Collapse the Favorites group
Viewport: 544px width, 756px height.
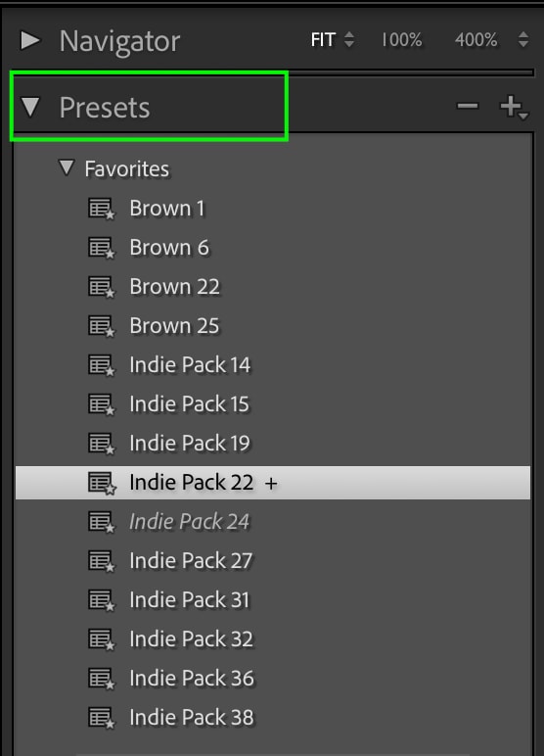[66, 167]
